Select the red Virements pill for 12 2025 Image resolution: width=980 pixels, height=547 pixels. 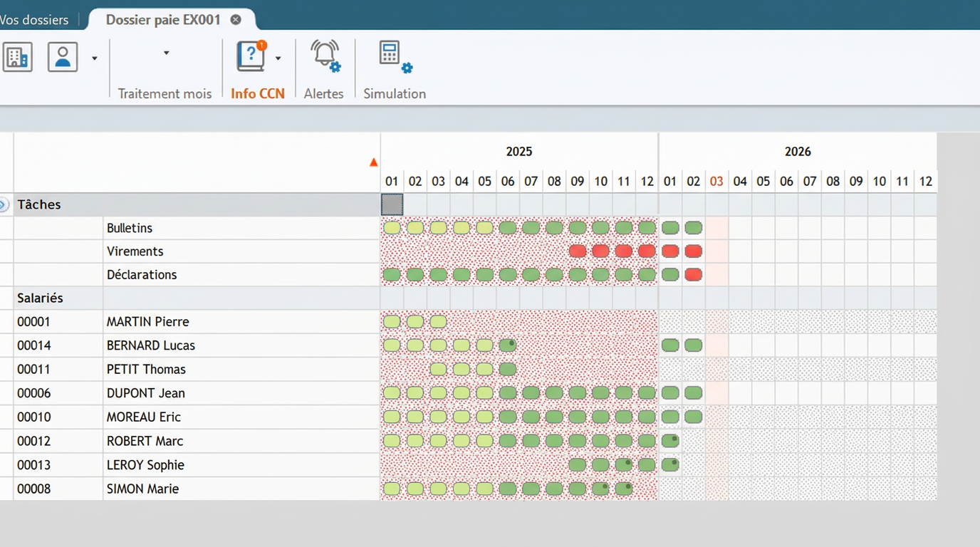[647, 251]
